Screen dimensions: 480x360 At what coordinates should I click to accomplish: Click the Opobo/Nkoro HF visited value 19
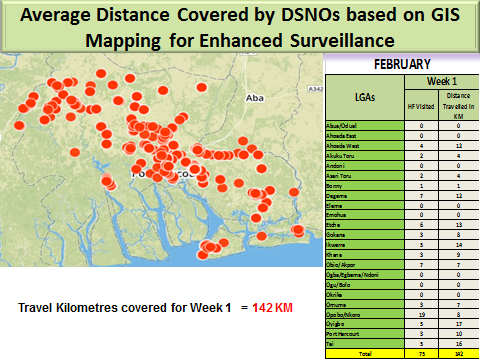421,314
